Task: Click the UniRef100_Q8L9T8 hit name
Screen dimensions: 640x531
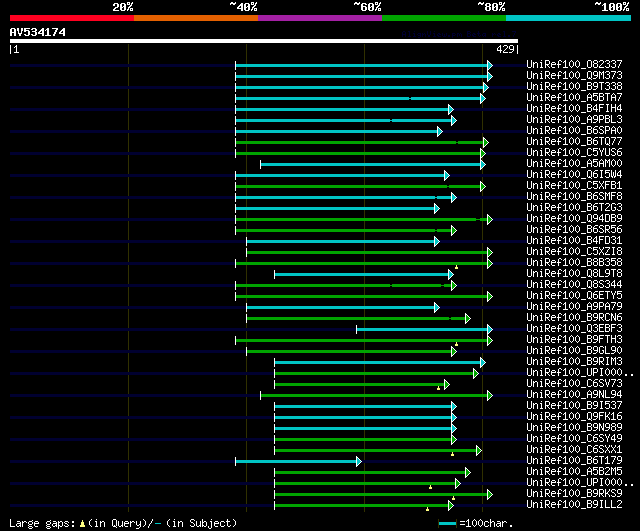Action: (574, 273)
